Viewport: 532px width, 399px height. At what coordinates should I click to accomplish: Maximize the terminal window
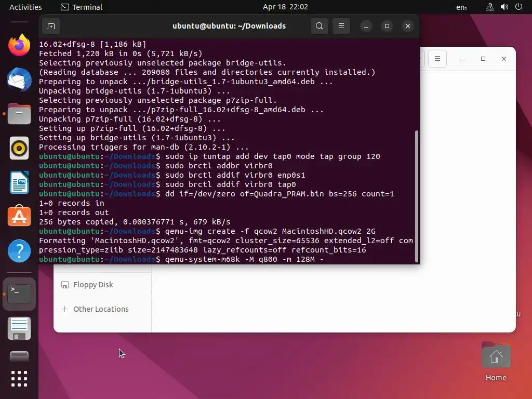click(x=387, y=26)
